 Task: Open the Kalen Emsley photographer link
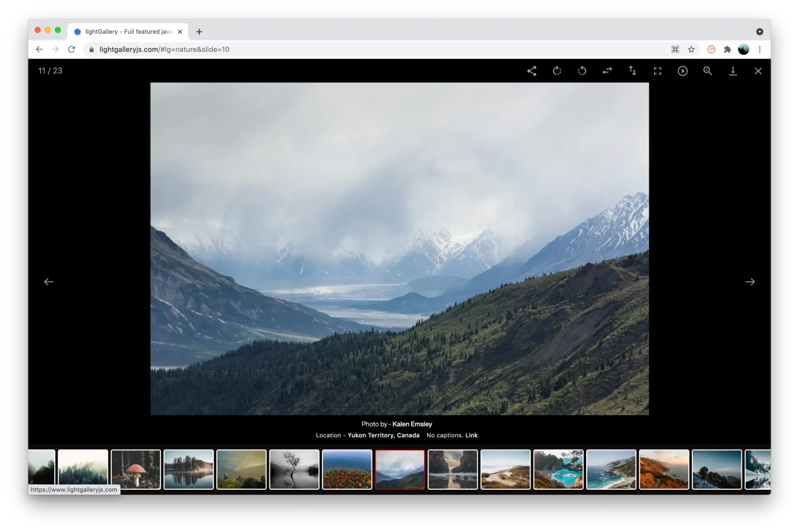coord(412,424)
